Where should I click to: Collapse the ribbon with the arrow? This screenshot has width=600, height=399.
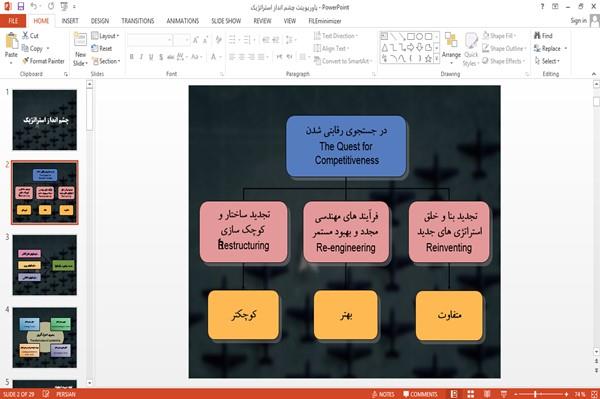tap(594, 74)
